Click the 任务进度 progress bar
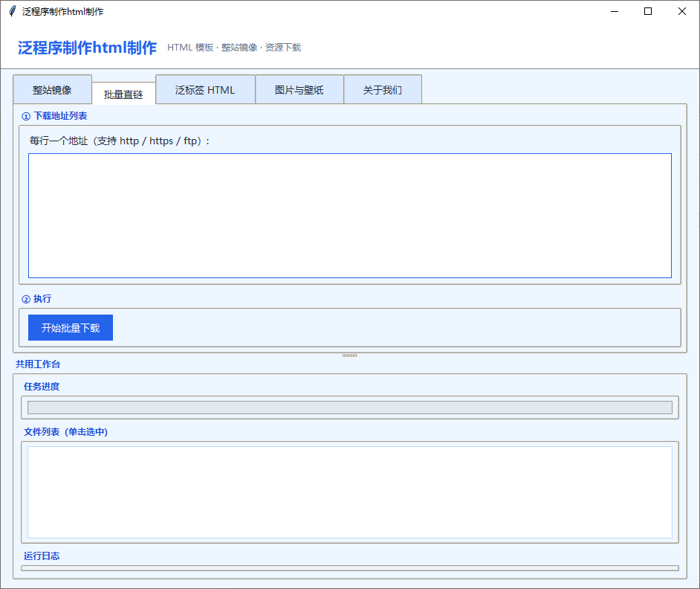The width and height of the screenshot is (700, 589). (349, 408)
